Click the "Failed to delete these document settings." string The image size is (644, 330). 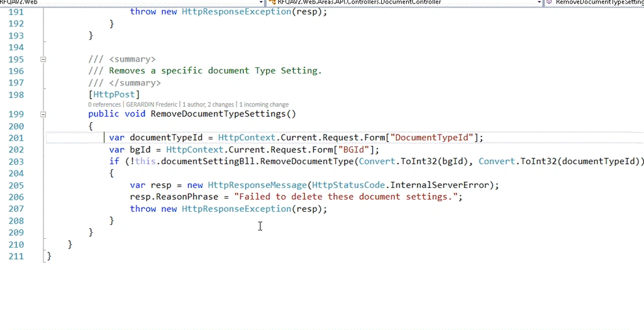346,197
